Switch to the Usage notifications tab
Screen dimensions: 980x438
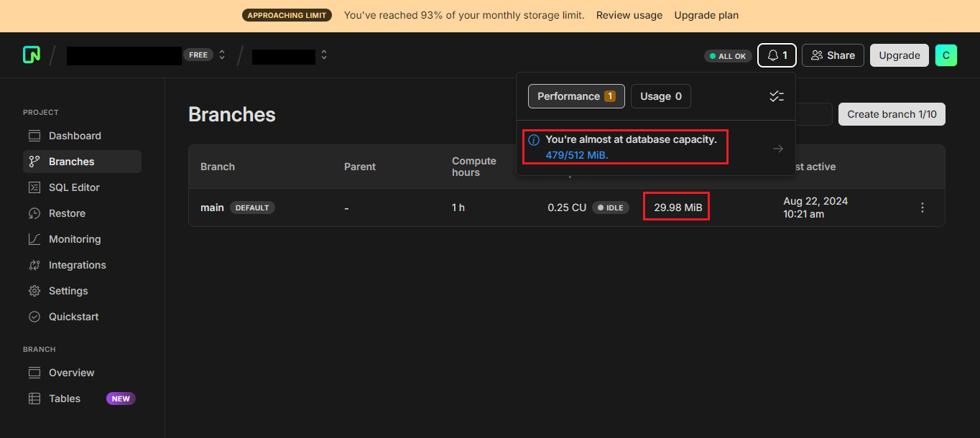tap(661, 96)
